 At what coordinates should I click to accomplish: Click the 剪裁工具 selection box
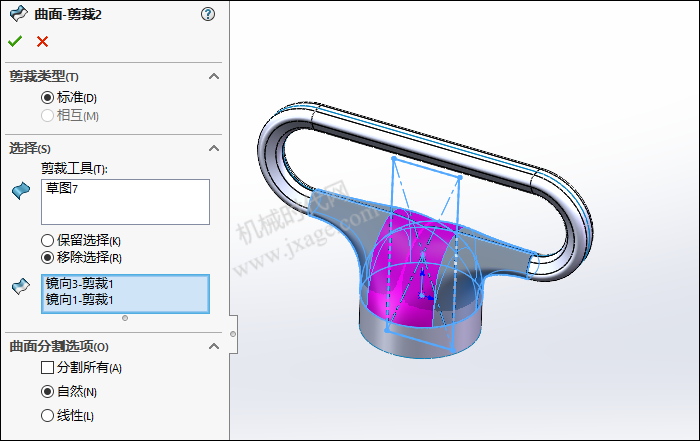pos(125,202)
